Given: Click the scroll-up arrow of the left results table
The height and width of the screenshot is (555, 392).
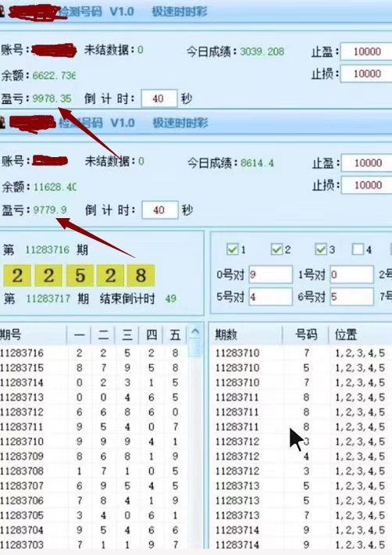Looking at the screenshot, I should (195, 332).
